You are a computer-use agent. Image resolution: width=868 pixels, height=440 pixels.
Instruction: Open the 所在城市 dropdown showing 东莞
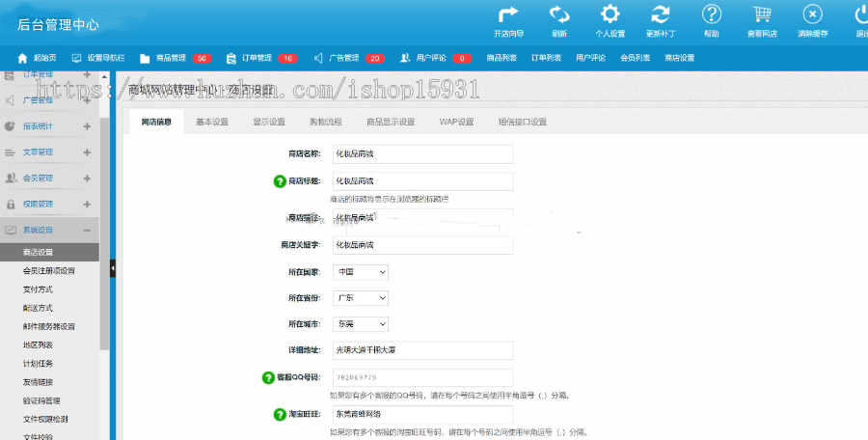[x=361, y=324]
